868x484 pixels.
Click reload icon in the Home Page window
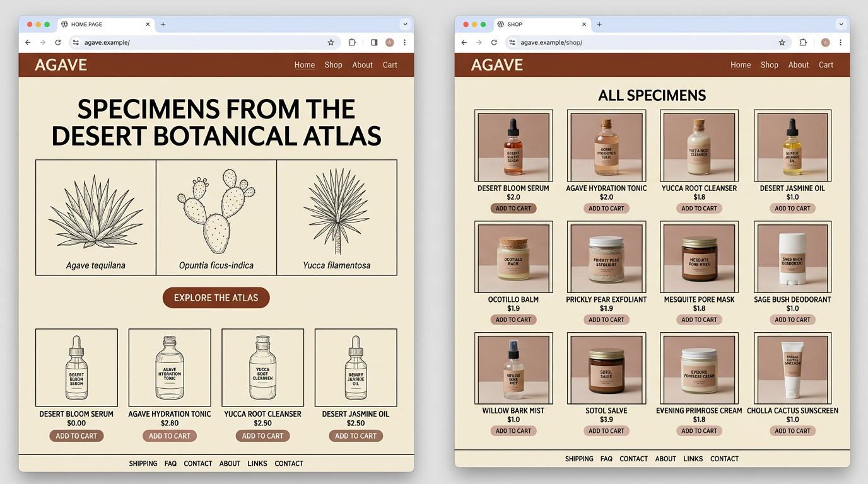(58, 43)
